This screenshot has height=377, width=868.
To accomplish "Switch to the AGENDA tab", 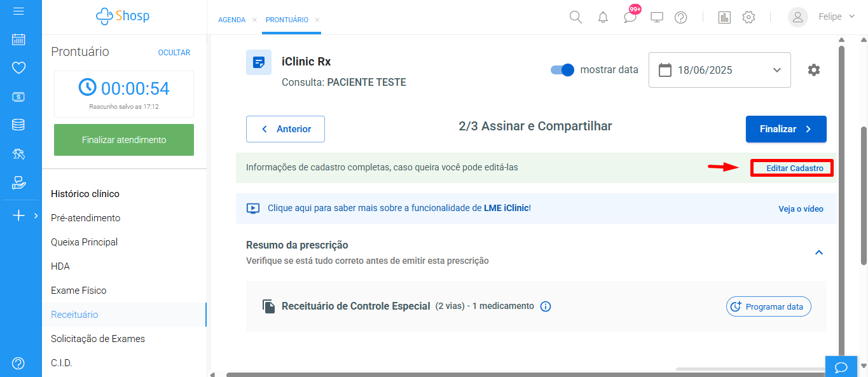I will (x=231, y=20).
